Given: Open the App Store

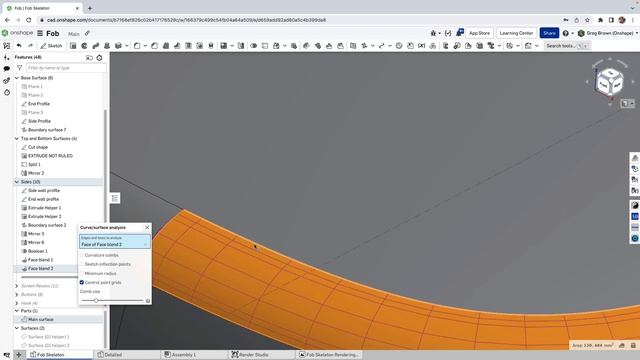Looking at the screenshot, I should pos(479,33).
